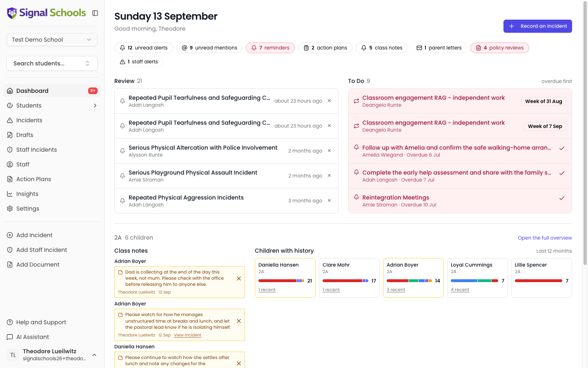Select the 5 class notes chip
Screen dimensions: 588x368
click(382, 48)
